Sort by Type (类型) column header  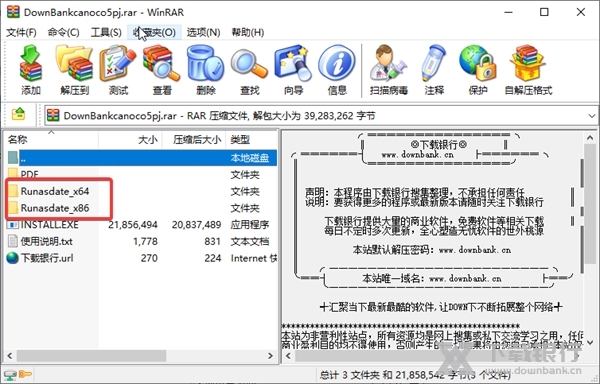pyautogui.click(x=251, y=140)
